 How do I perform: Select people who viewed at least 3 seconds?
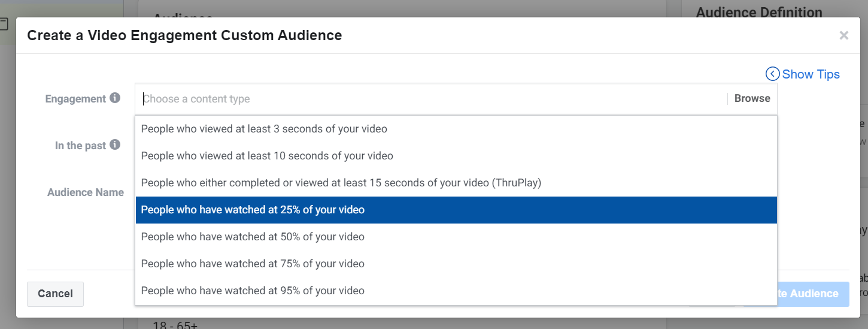pos(264,129)
